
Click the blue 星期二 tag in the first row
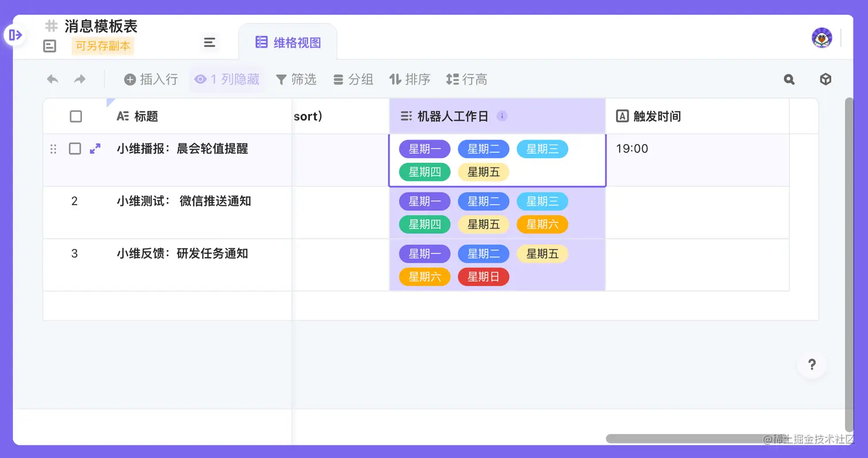(483, 149)
